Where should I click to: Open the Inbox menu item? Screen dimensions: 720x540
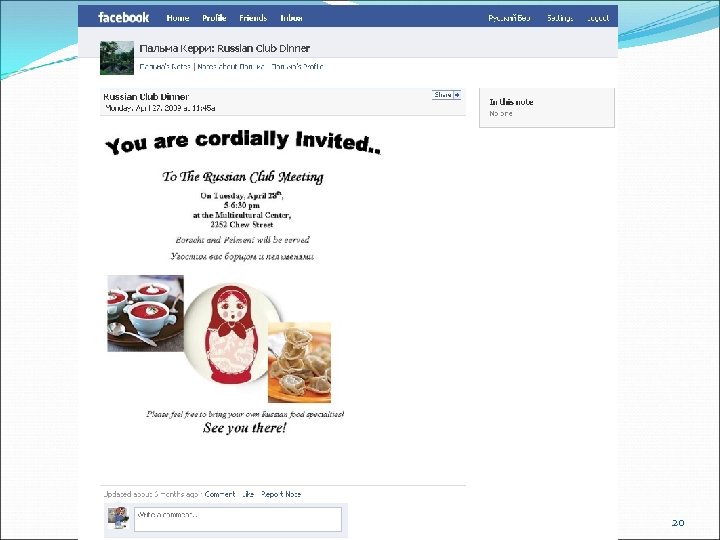pos(291,18)
